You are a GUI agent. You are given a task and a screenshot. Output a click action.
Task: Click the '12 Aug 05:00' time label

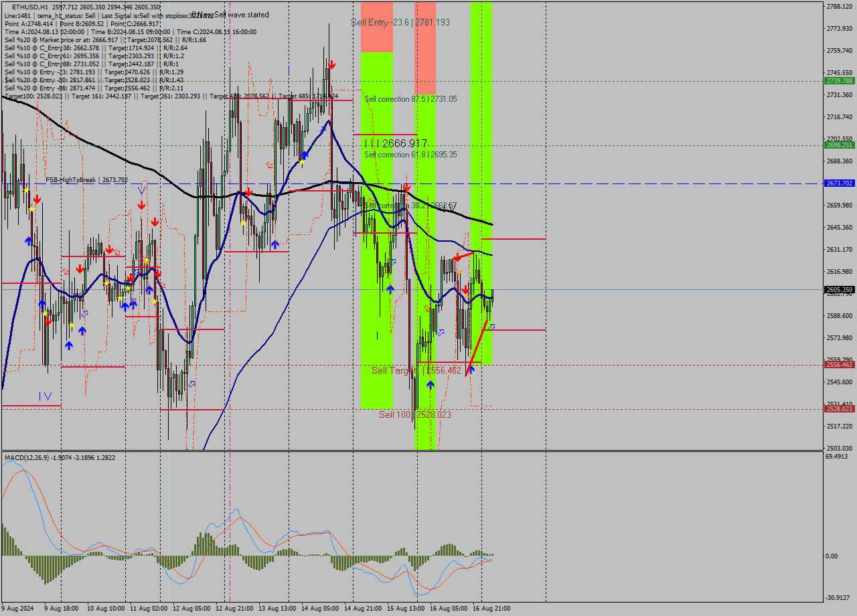(191, 609)
